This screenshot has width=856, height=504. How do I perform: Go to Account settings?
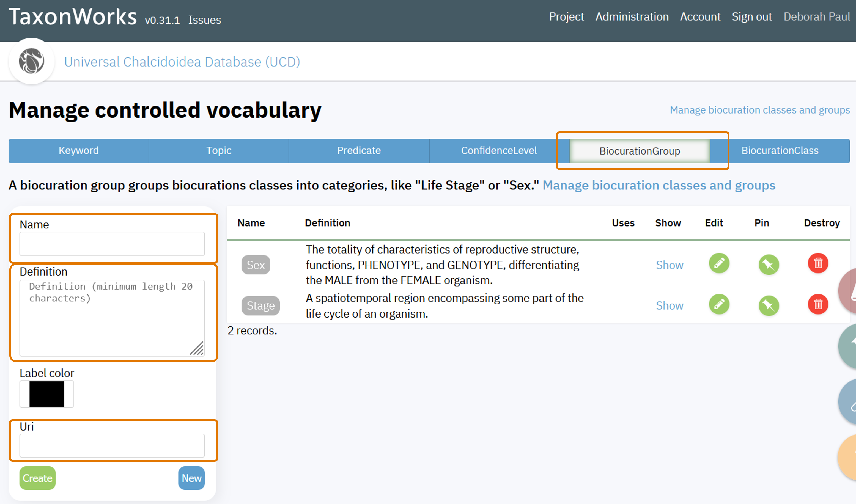(700, 17)
